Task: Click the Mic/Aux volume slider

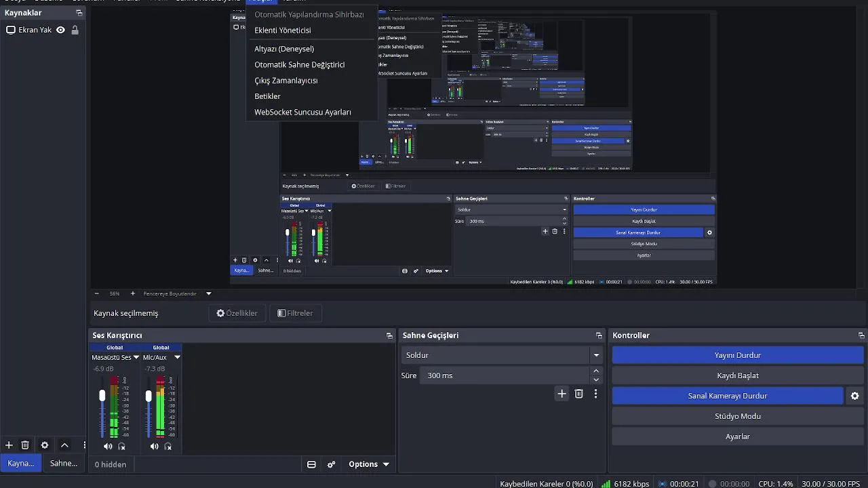Action: 149,407
